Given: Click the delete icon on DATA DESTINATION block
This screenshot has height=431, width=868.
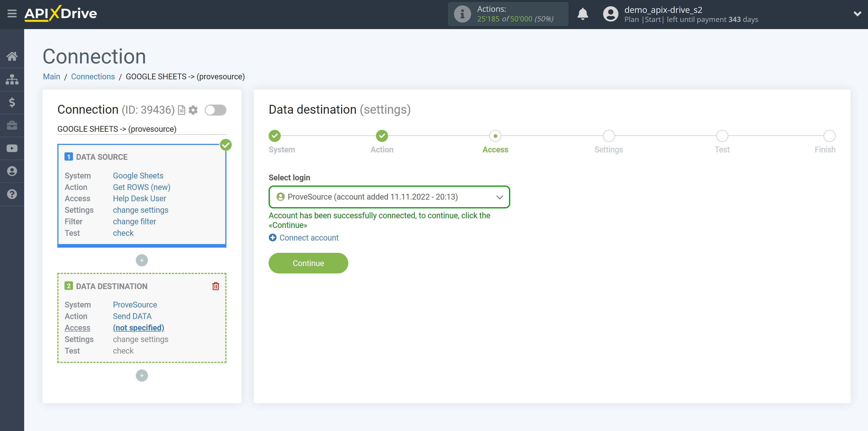Looking at the screenshot, I should [215, 286].
